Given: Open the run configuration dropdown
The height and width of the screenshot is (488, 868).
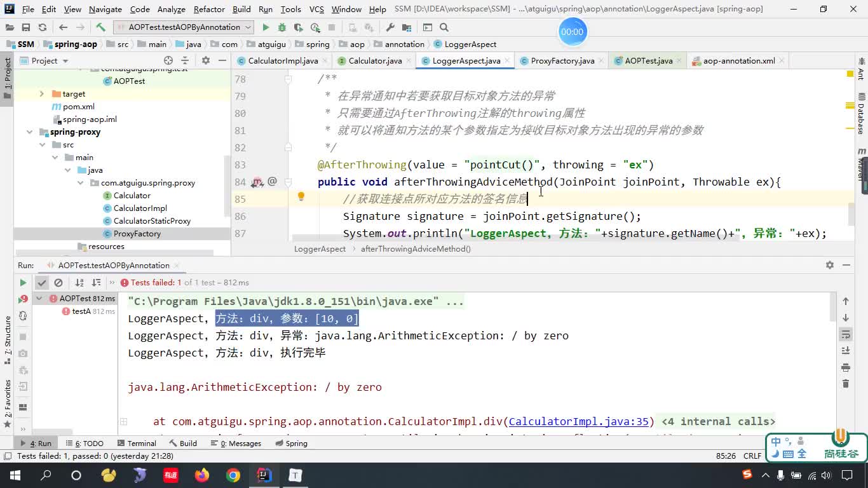Looking at the screenshot, I should 184,27.
